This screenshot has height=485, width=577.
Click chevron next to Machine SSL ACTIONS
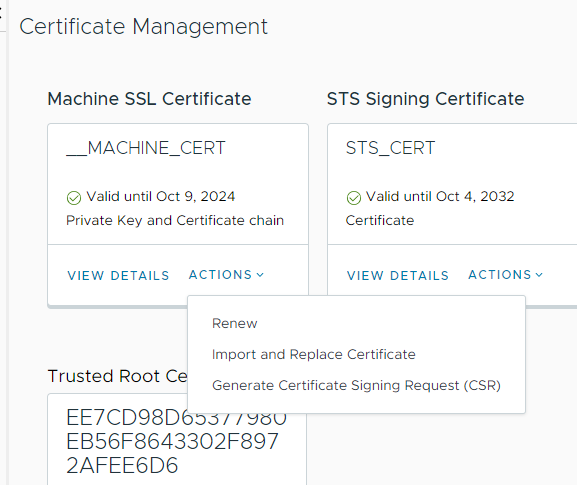click(260, 275)
